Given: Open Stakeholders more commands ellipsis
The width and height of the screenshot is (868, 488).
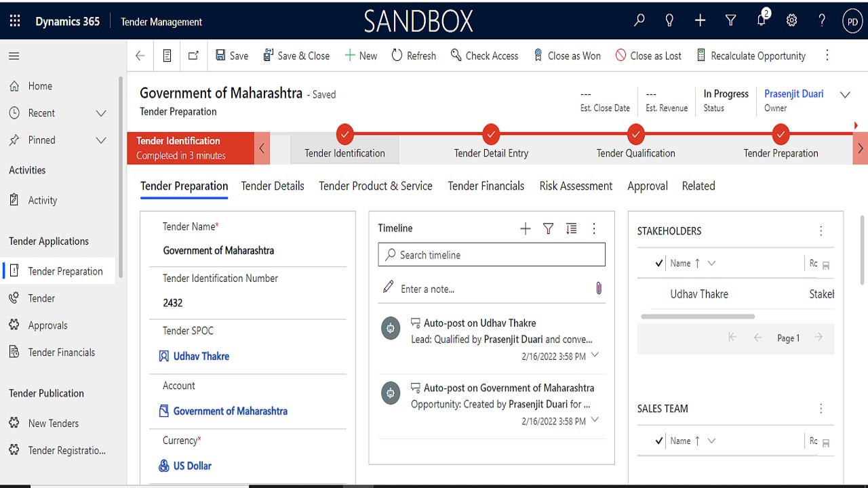Looking at the screenshot, I should [821, 231].
